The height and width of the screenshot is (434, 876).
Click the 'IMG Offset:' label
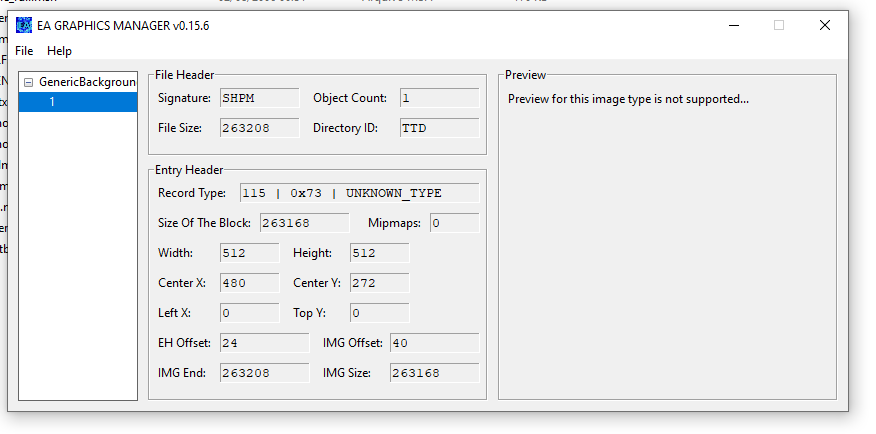point(353,343)
